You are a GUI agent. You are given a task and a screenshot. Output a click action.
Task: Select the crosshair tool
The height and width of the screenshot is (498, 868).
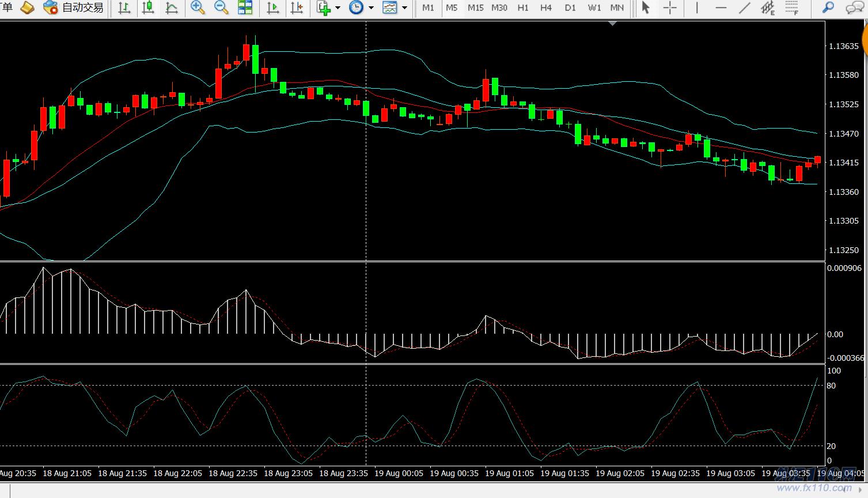click(670, 7)
